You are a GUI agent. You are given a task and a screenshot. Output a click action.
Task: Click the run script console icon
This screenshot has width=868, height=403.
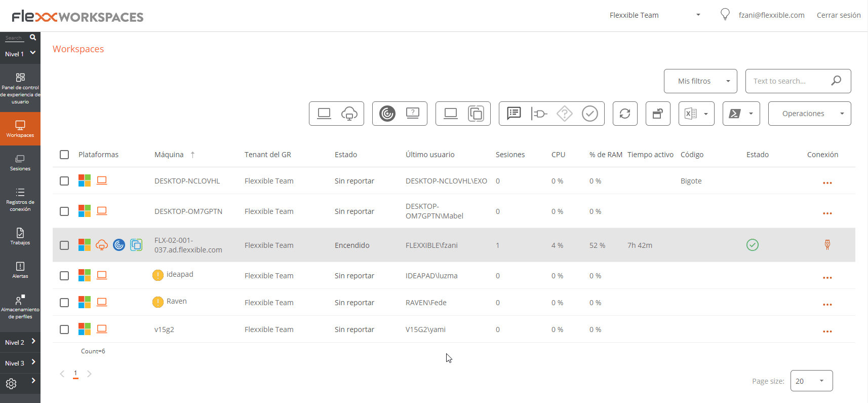coord(735,114)
